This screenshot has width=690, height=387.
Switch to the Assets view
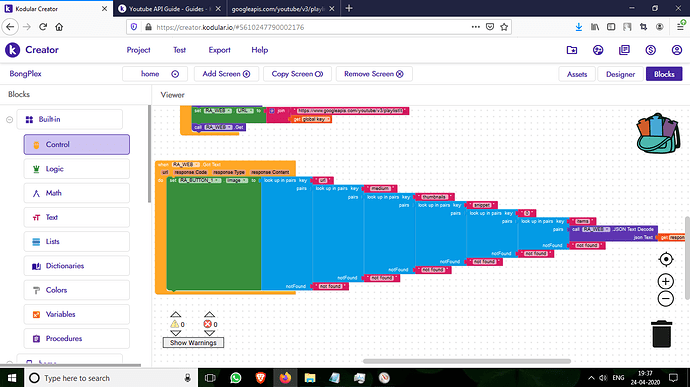[x=576, y=74]
